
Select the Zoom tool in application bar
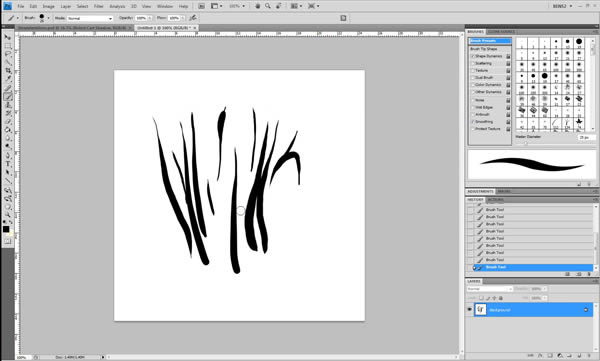point(268,6)
